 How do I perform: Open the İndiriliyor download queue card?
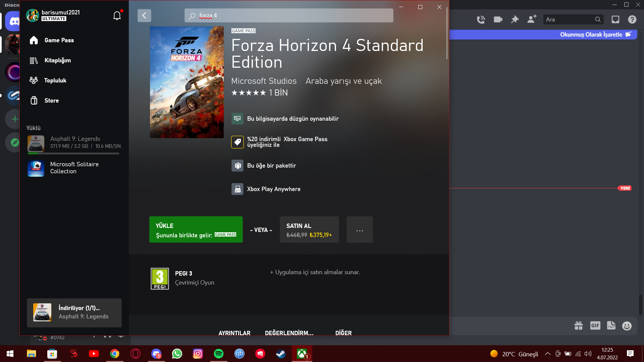(74, 313)
